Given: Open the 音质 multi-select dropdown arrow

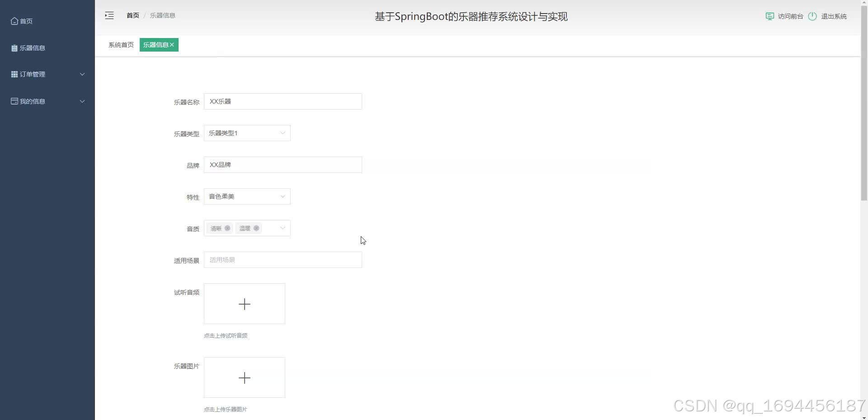Looking at the screenshot, I should pyautogui.click(x=283, y=228).
